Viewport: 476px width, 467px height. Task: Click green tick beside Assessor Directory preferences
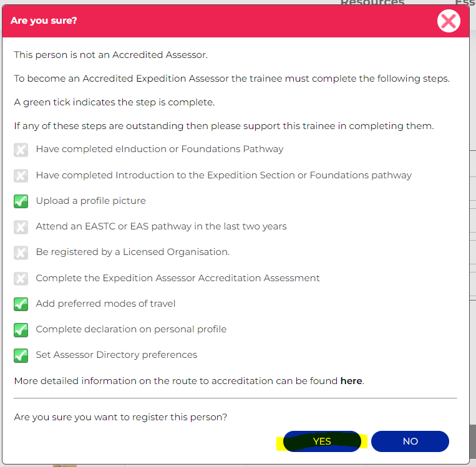tap(21, 355)
